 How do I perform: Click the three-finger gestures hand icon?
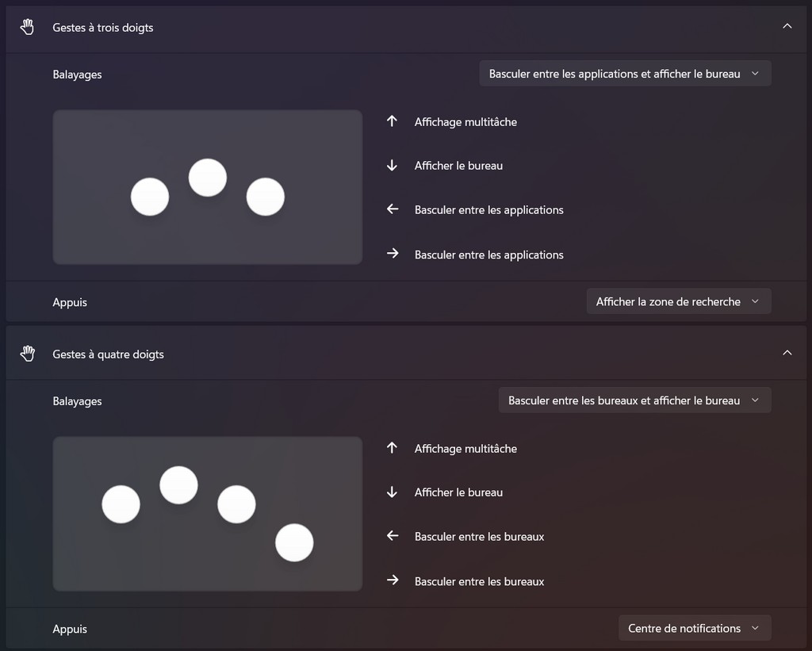point(28,27)
